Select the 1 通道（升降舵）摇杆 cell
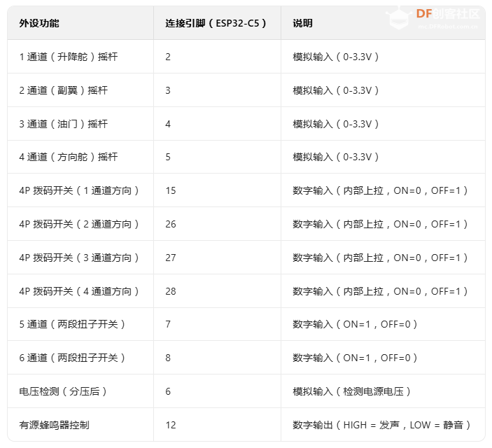Image resolution: width=492 pixels, height=448 pixels. pyautogui.click(x=69, y=57)
